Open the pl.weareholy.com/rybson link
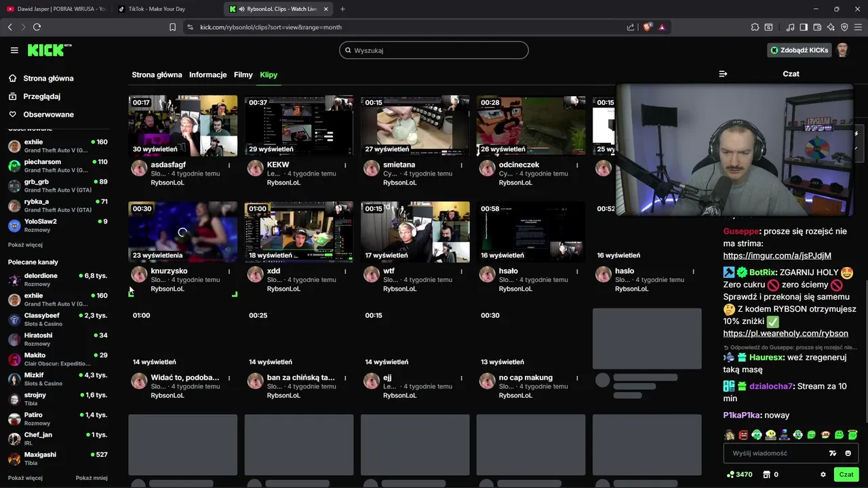 tap(785, 333)
